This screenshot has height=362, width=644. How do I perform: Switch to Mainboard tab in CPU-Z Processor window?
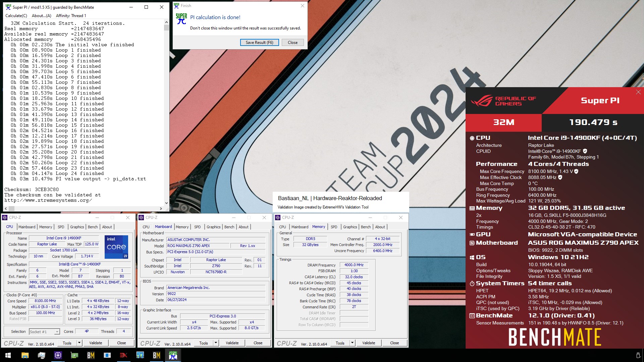pyautogui.click(x=27, y=227)
